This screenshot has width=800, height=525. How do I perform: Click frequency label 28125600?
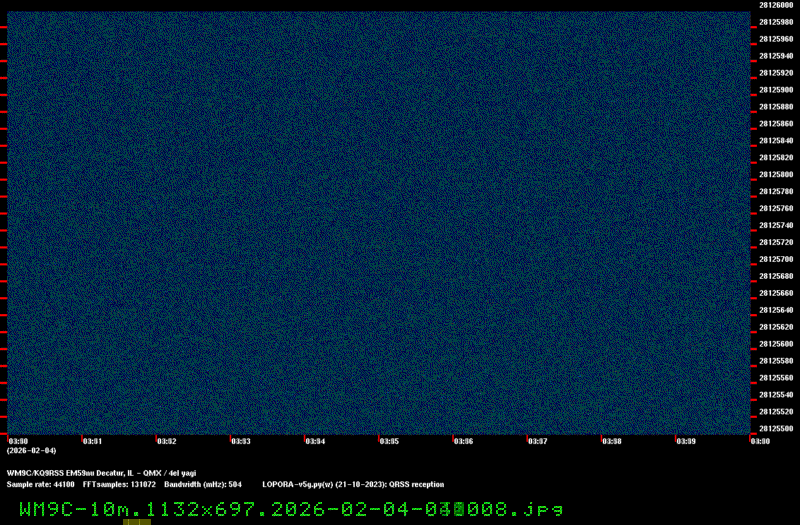coord(776,344)
